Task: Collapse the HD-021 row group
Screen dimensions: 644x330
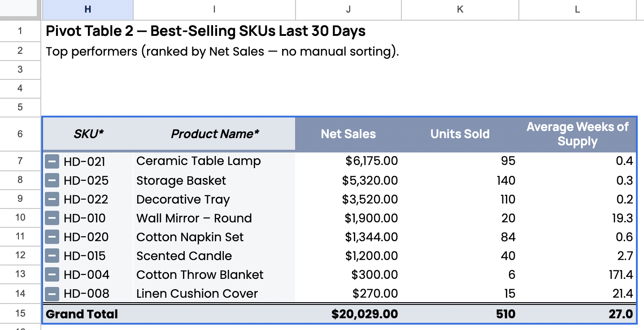Action: pyautogui.click(x=52, y=161)
